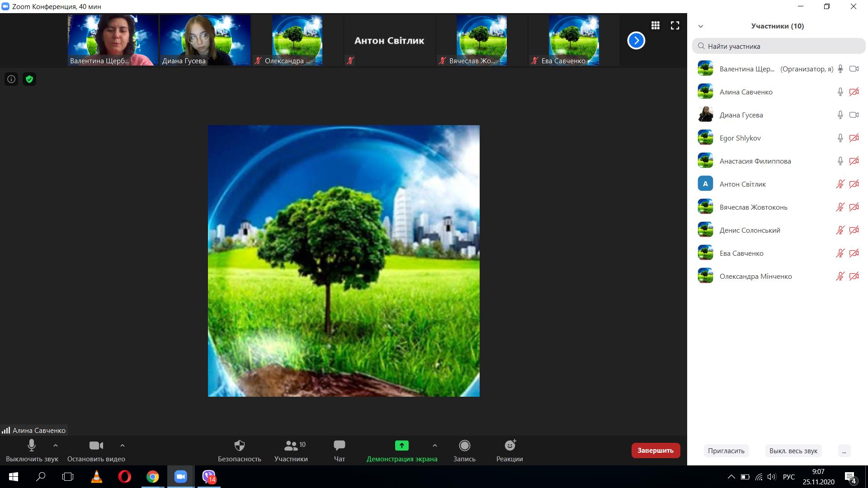Screen dimensions: 868x488
Task: Mute everyone with Выкл. весь звук
Action: pos(793,450)
